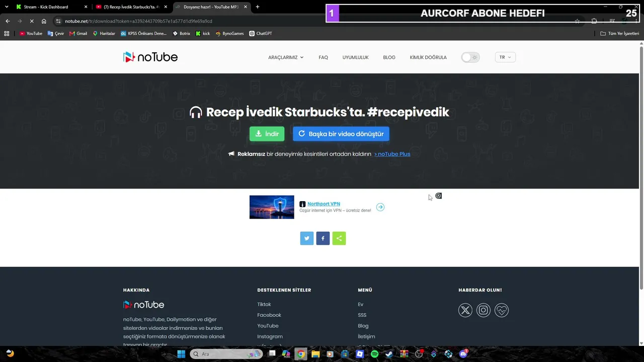Open the Instagram footer link
Image resolution: width=644 pixels, height=362 pixels.
coord(270,336)
